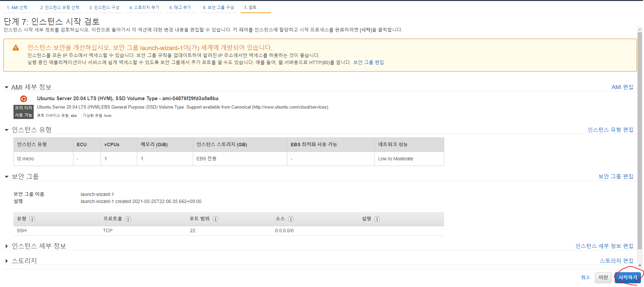Click the 프리 티어 사용 가능 badge
This screenshot has width=644, height=287.
(x=24, y=112)
